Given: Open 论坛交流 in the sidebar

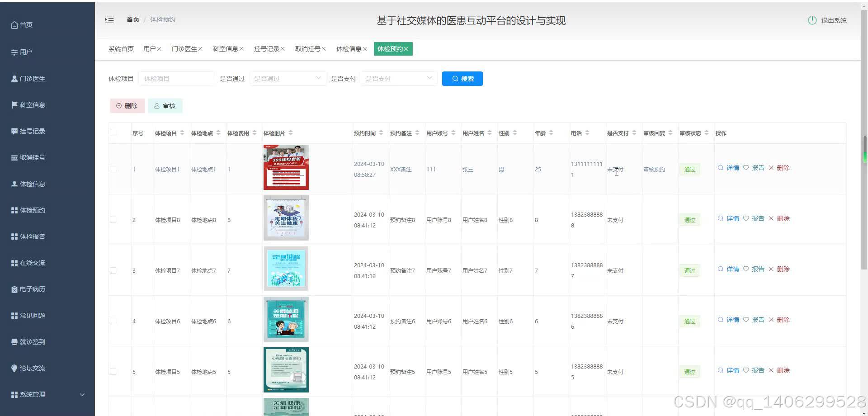Looking at the screenshot, I should [47, 368].
